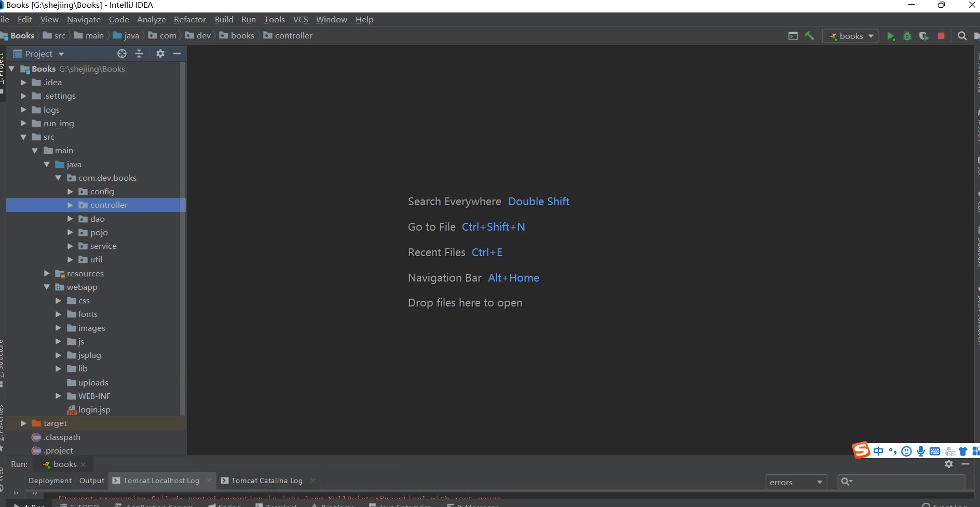Collapse the com.dev.books package
The image size is (980, 507).
(58, 178)
